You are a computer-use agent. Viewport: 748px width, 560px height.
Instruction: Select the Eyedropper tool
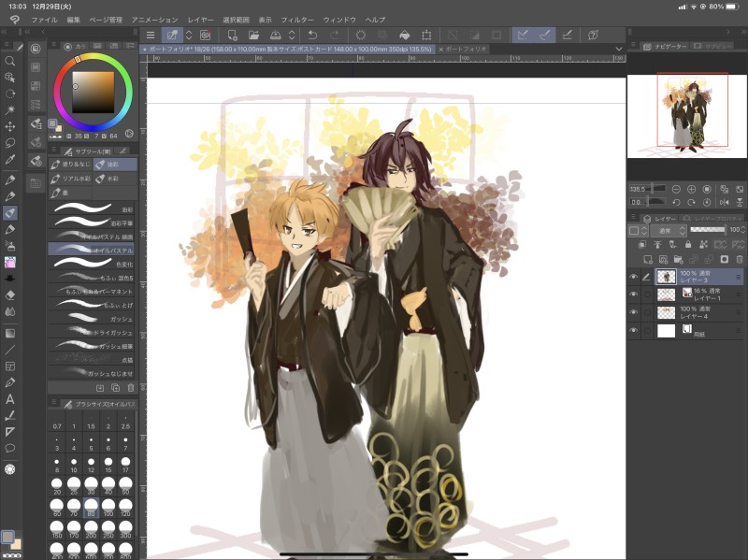coord(9,159)
